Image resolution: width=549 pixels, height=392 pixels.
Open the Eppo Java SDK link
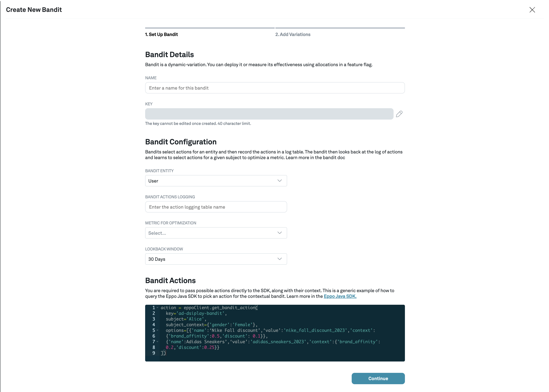(340, 296)
